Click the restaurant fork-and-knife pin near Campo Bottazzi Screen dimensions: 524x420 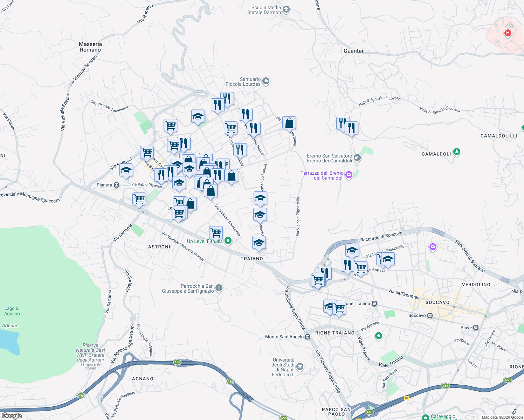[x=347, y=264]
